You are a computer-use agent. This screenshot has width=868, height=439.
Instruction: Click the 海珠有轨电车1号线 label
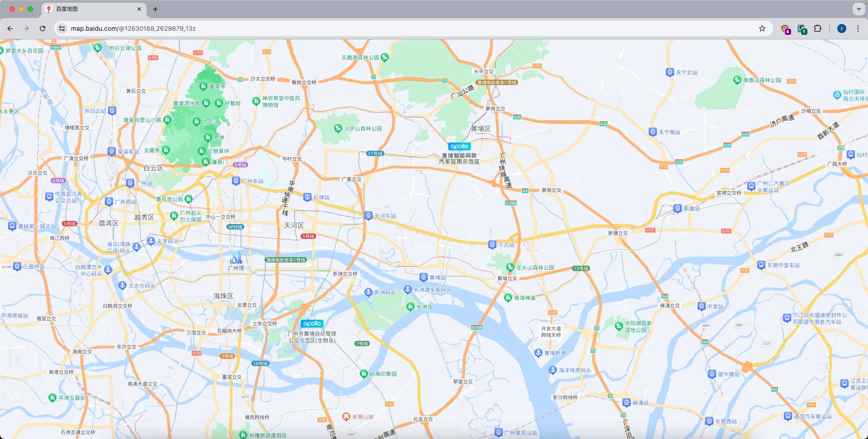click(286, 260)
